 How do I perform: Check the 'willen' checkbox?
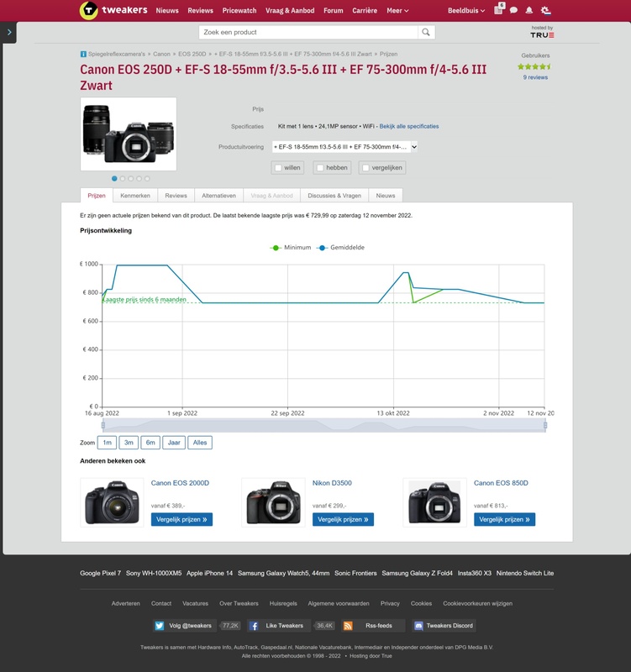pyautogui.click(x=278, y=168)
